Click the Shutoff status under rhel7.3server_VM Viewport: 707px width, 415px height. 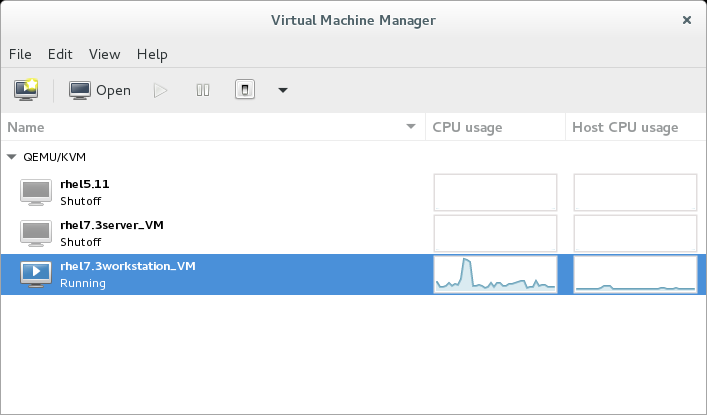point(81,242)
